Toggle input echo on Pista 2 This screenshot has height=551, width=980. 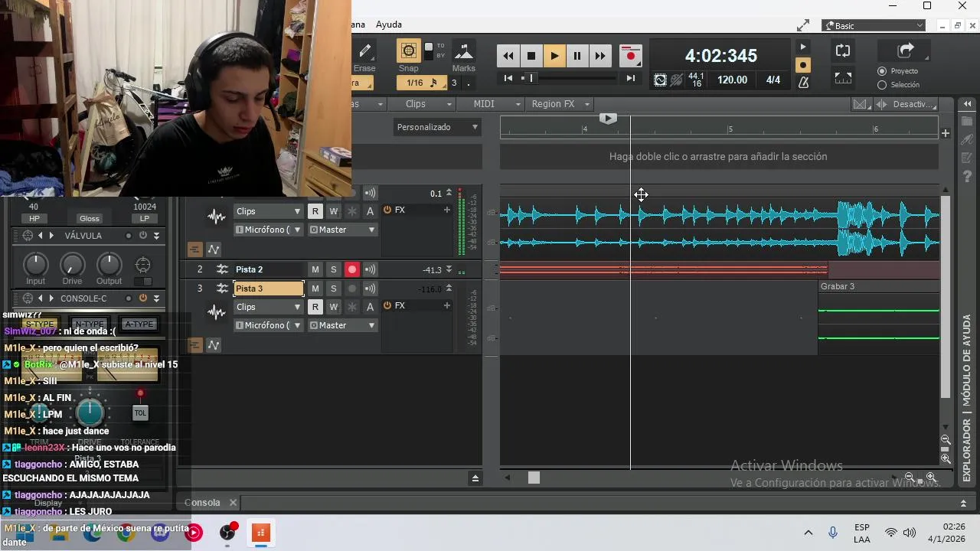coord(370,269)
